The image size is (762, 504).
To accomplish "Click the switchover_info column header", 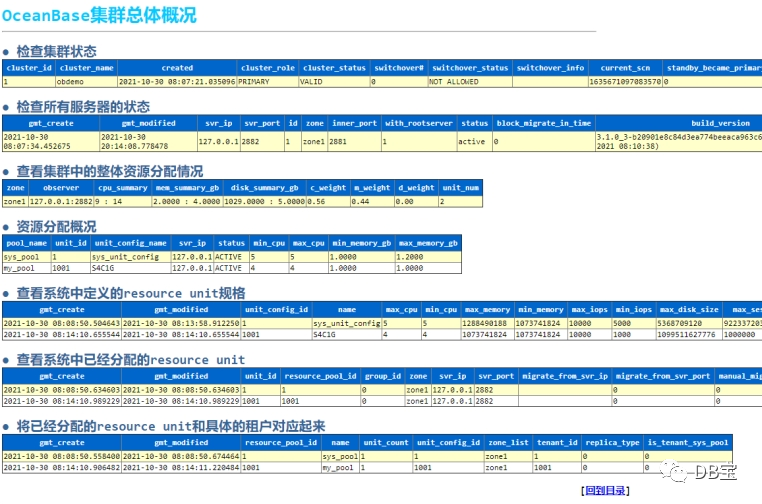I will tap(550, 68).
